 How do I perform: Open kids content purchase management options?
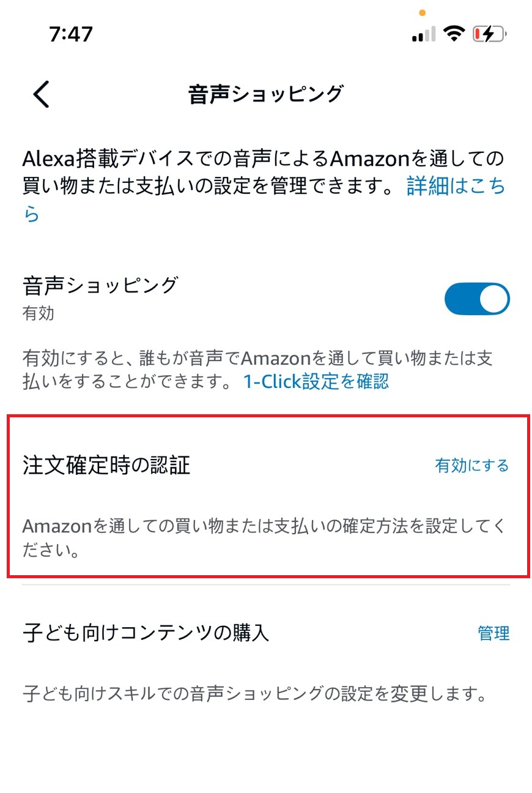tap(494, 635)
